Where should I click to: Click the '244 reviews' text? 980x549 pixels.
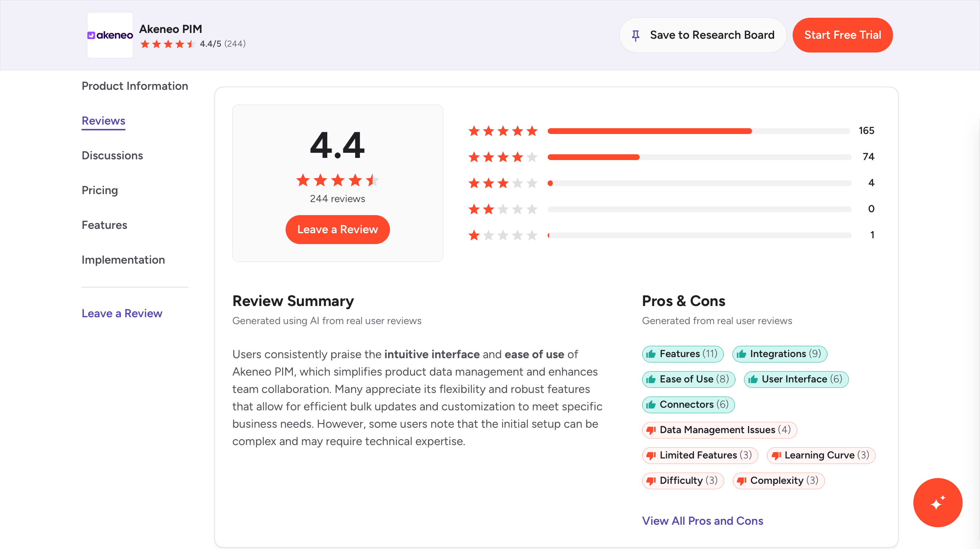click(x=337, y=199)
